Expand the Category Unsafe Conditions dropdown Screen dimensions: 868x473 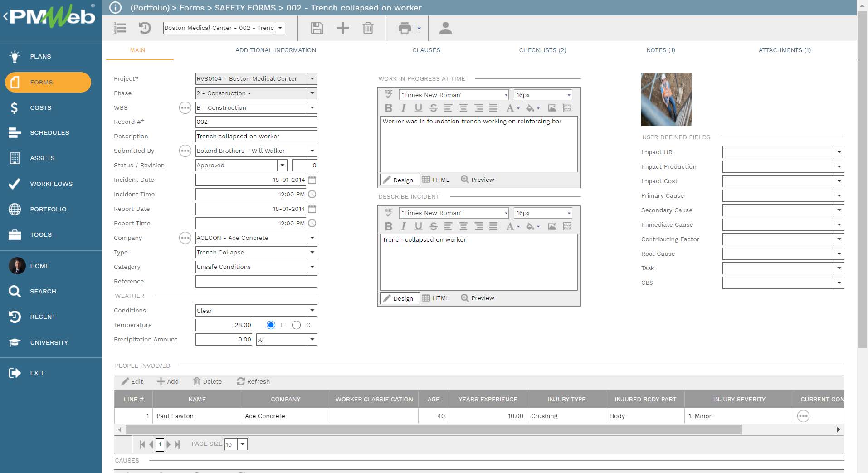coord(312,267)
